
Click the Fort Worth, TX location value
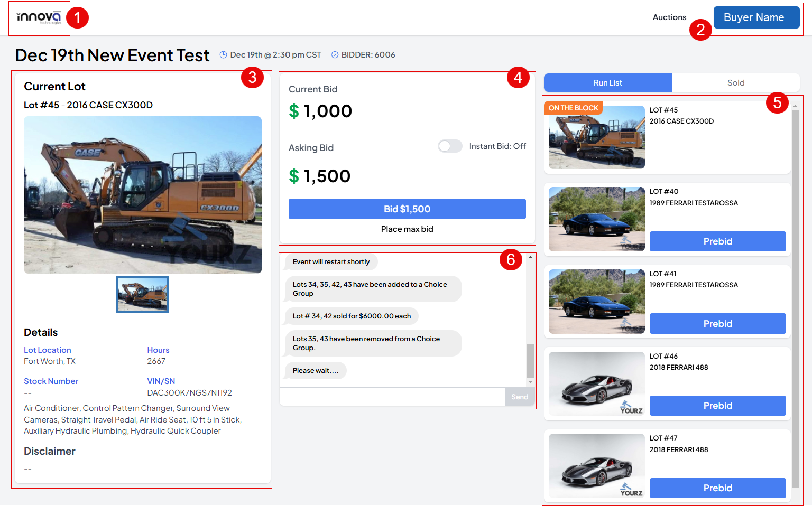(x=50, y=361)
